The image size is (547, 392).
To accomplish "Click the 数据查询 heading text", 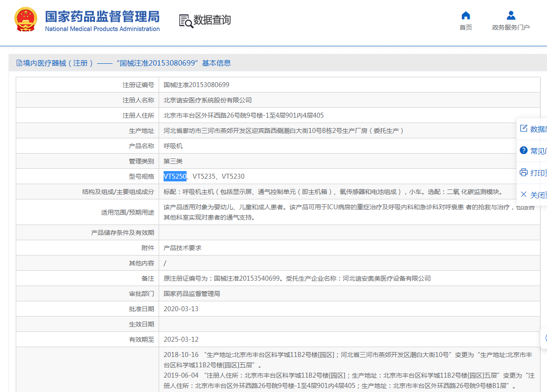I will point(212,20).
